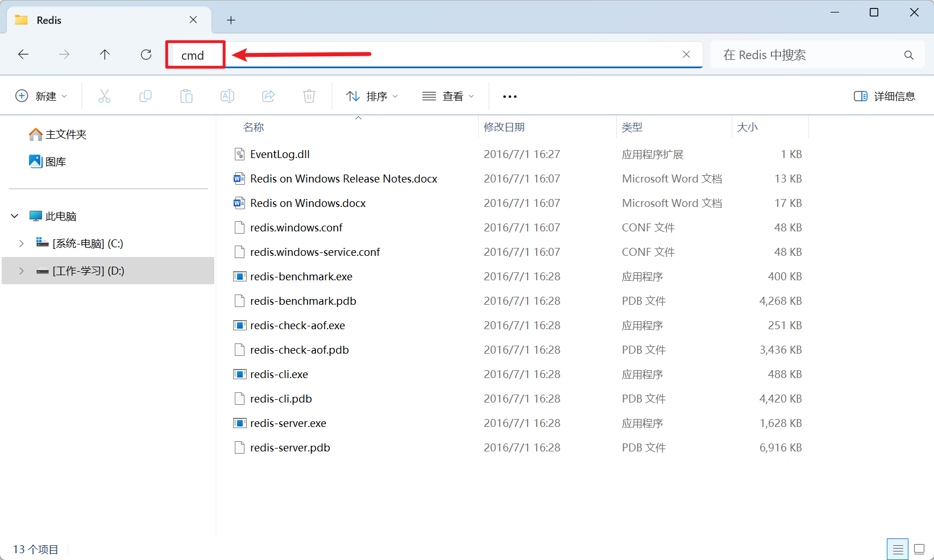Click the redis-benchmark.exe application icon
This screenshot has width=934, height=560.
click(x=239, y=276)
